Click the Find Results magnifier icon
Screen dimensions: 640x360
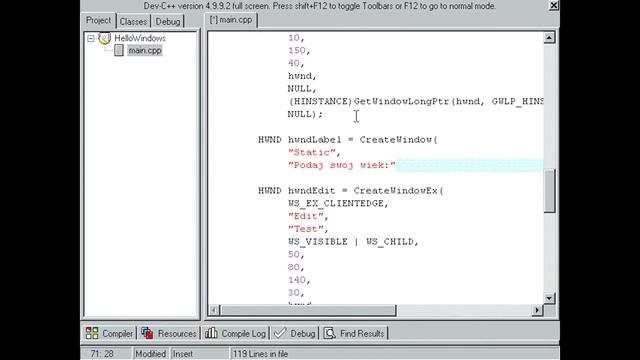(x=329, y=333)
